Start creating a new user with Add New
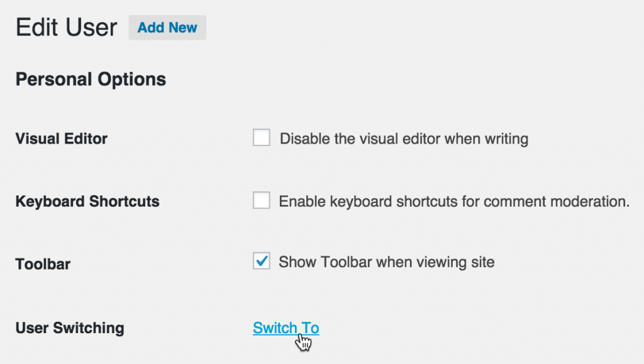Screen dimensions: 644x364 pos(167,27)
